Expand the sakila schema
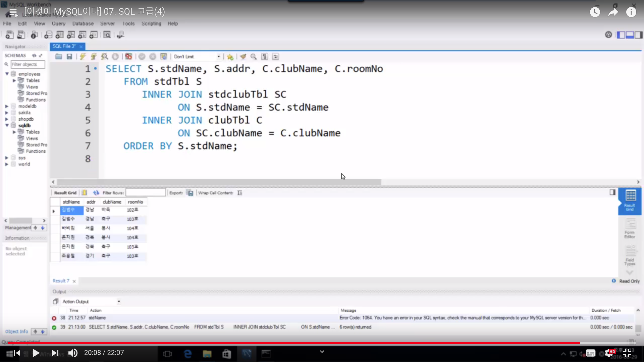 (x=7, y=113)
